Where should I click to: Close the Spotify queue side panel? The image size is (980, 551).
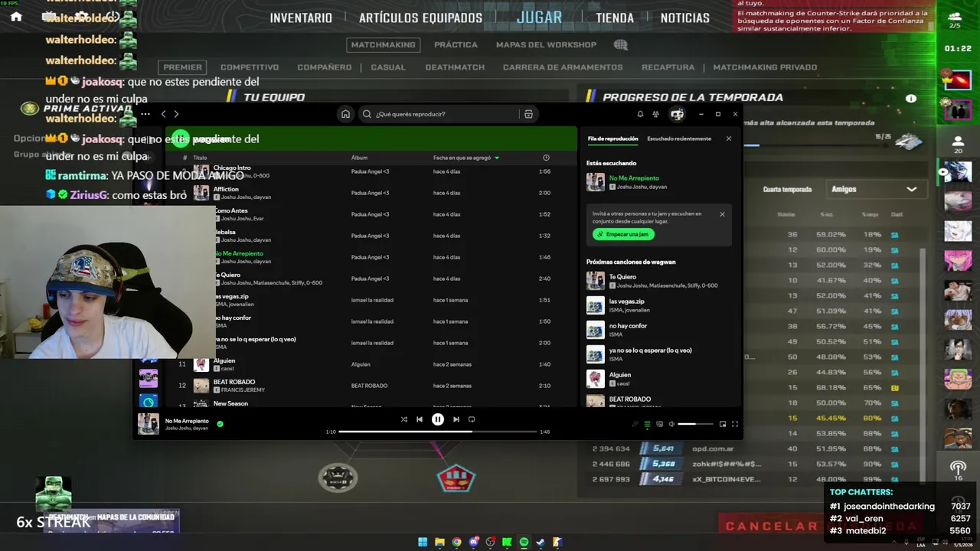pyautogui.click(x=728, y=139)
